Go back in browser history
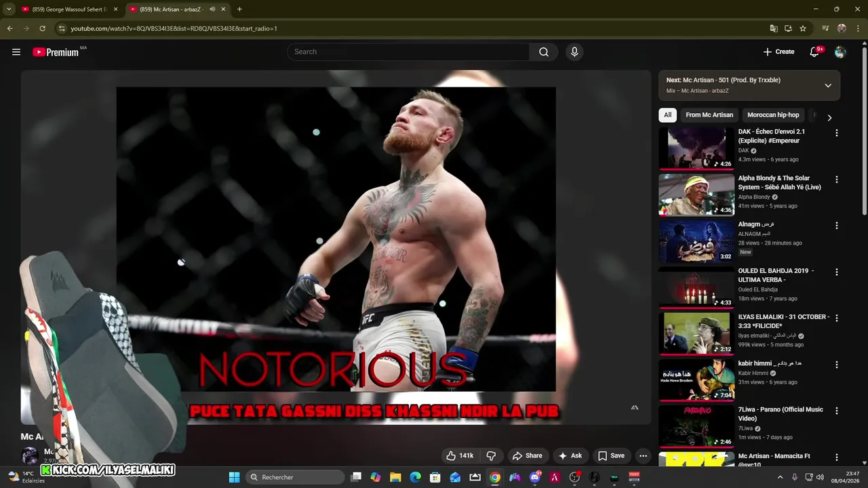The height and width of the screenshot is (488, 868). [9, 28]
